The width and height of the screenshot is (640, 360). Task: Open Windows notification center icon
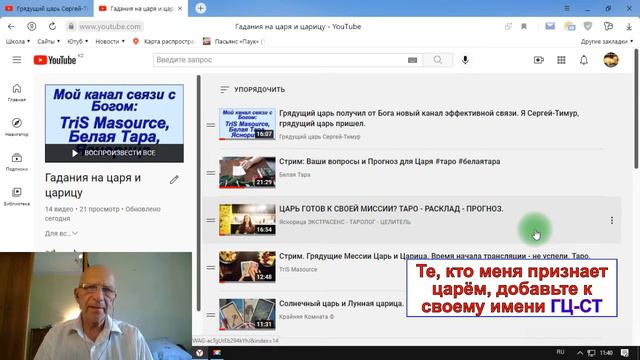click(x=624, y=353)
